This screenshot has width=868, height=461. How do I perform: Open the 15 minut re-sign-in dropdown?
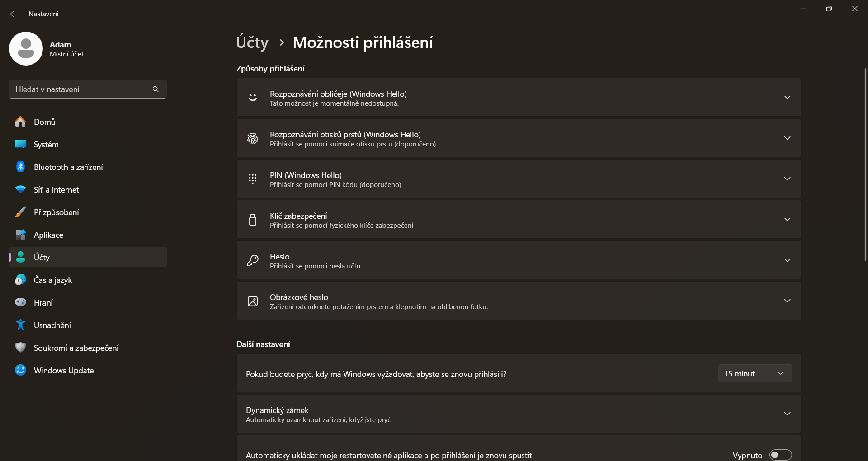coord(754,373)
